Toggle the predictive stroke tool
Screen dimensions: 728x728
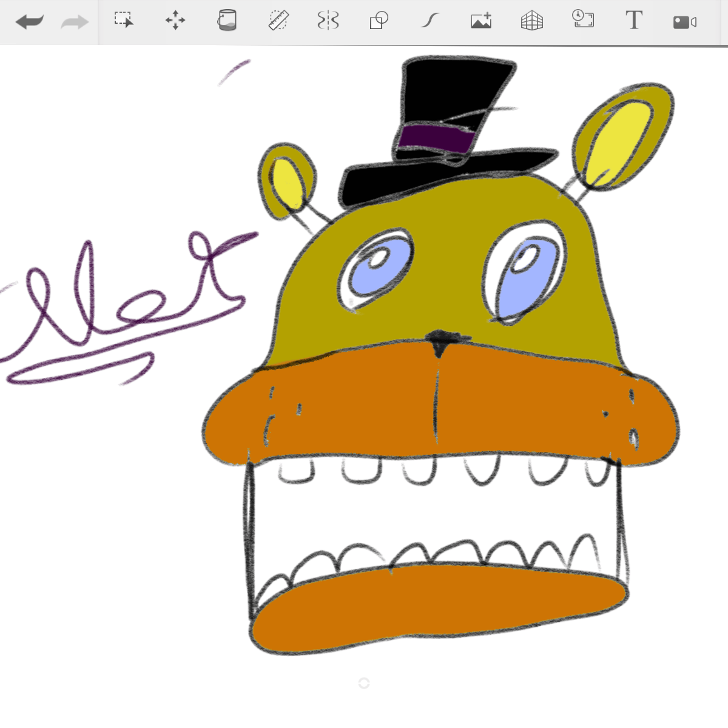[x=430, y=21]
